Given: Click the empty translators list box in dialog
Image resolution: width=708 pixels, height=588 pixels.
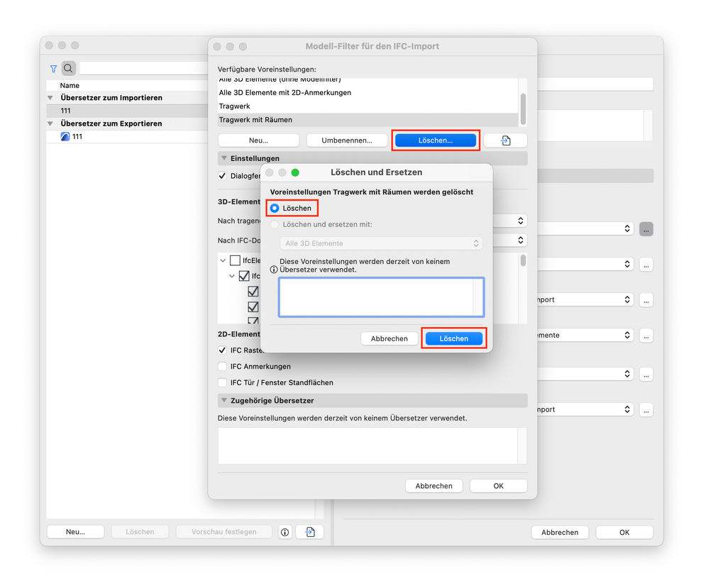Looking at the screenshot, I should point(381,297).
